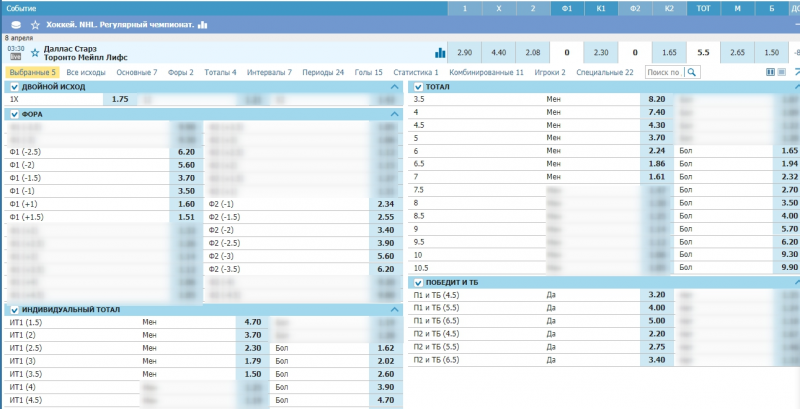Click the market search input field
This screenshot has width=800, height=409.
pos(663,72)
